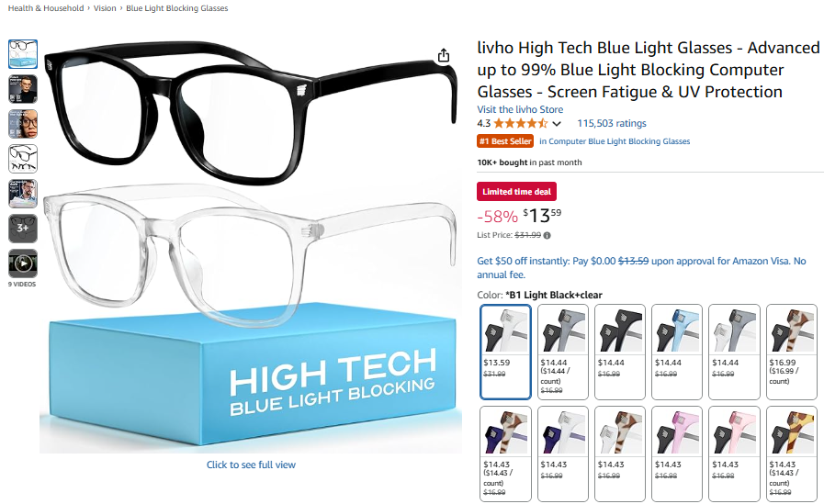824x504 pixels.
Task: Choose the $16.99 tortoise color swatch
Action: [x=792, y=352]
